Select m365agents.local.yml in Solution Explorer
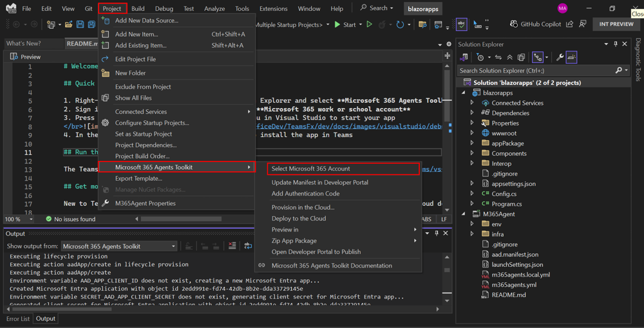Screen dimensions: 644x328 (520, 275)
